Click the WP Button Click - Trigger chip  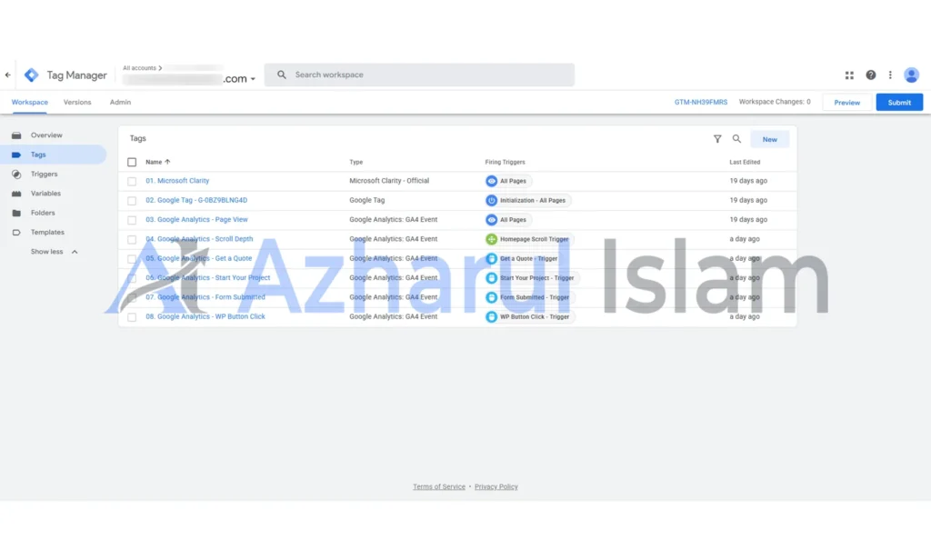pos(528,317)
